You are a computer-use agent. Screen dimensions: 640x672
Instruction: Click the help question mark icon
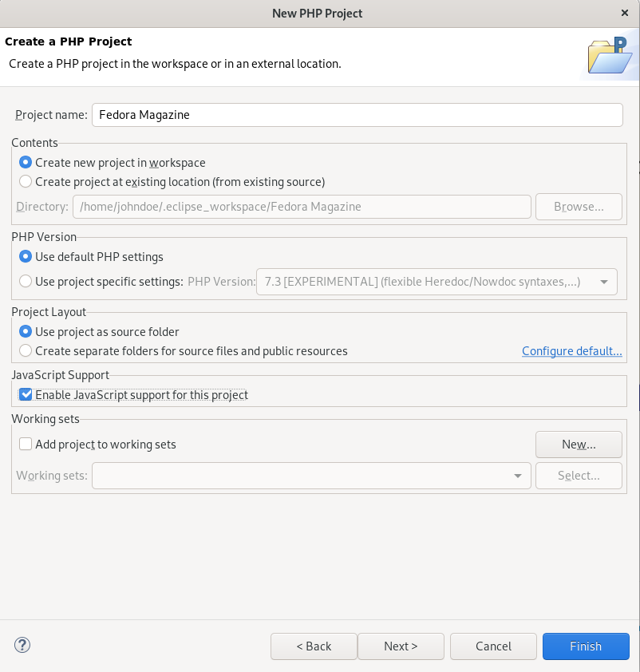click(22, 645)
